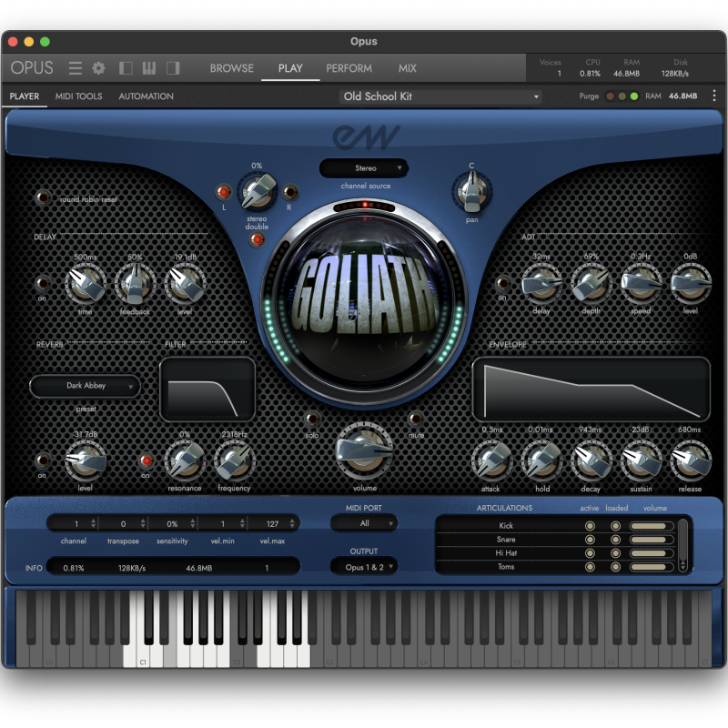This screenshot has height=728, width=728.
Task: Click the ADT level knob
Action: coord(691,283)
